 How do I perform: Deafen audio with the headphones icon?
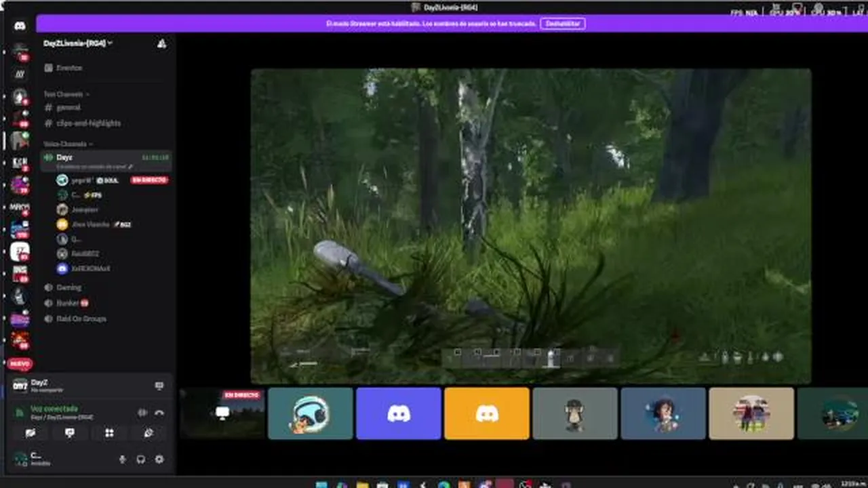coord(141,459)
